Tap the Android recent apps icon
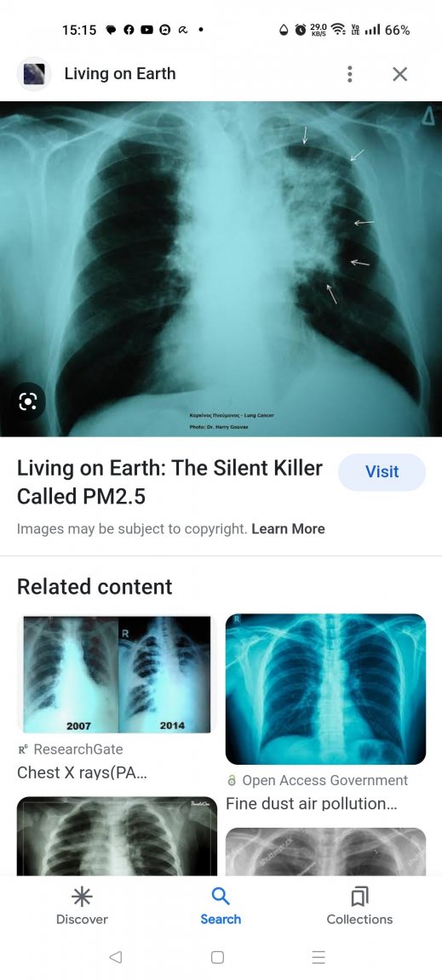Viewport: 442px width, 980px height. coord(318,957)
